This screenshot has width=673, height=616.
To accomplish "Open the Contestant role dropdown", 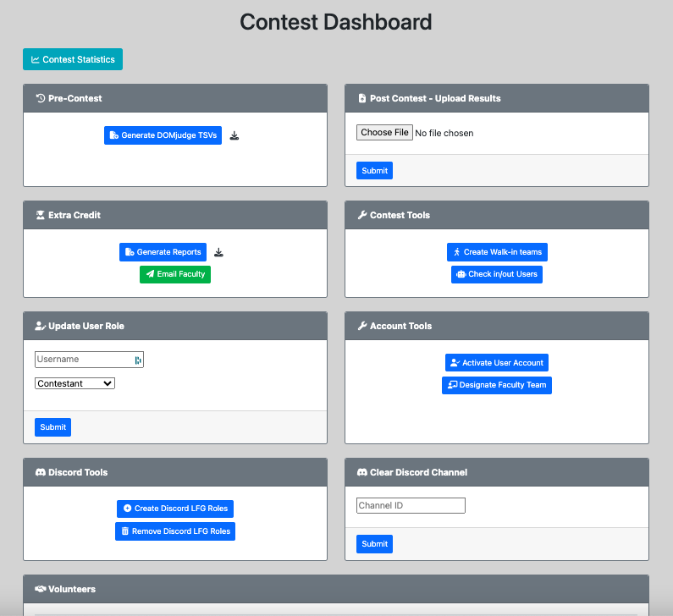I will (x=74, y=383).
